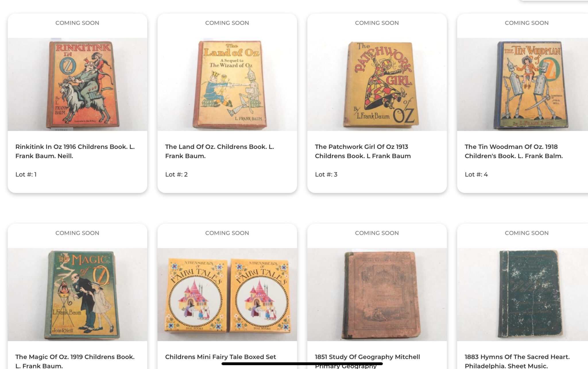Image resolution: width=588 pixels, height=369 pixels.
Task: Open The Tin Woodman of Oz image
Action: pos(523,84)
